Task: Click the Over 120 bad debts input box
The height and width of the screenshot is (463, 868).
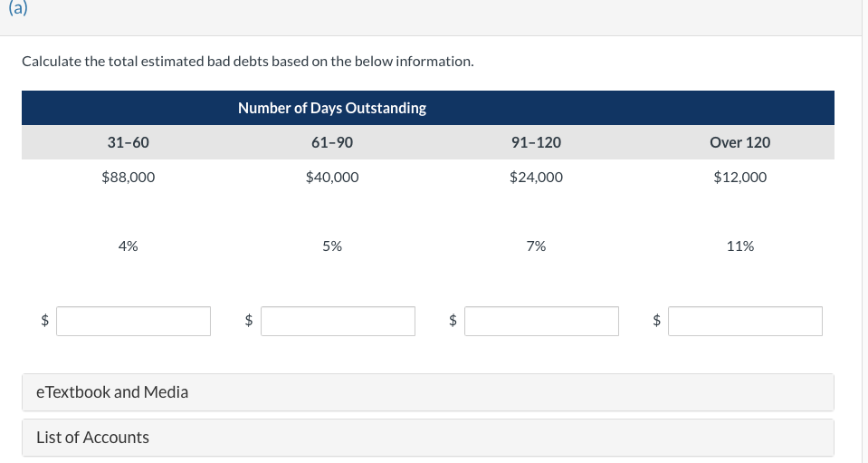Action: (x=745, y=322)
